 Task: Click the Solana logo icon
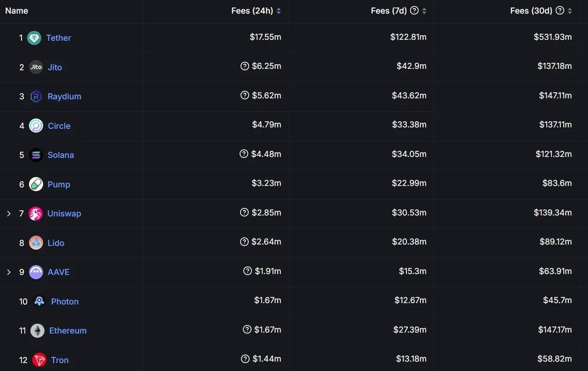click(x=36, y=155)
